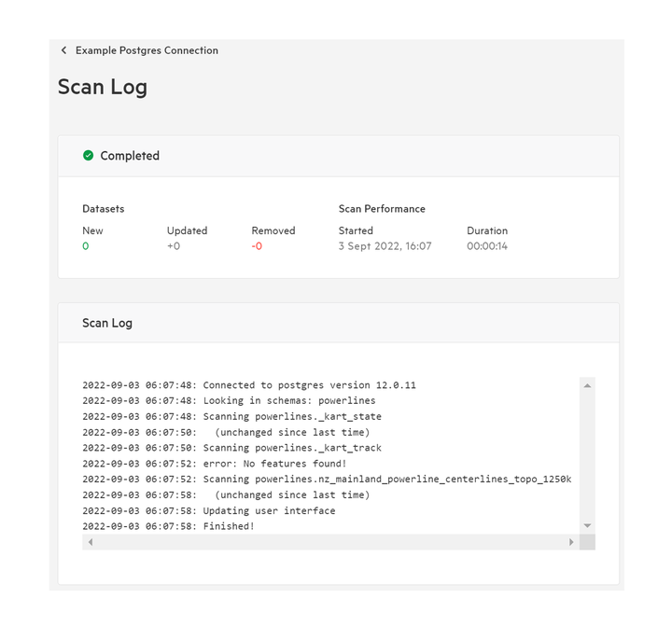Click the New column label
This screenshot has width=672, height=626.
pos(92,231)
